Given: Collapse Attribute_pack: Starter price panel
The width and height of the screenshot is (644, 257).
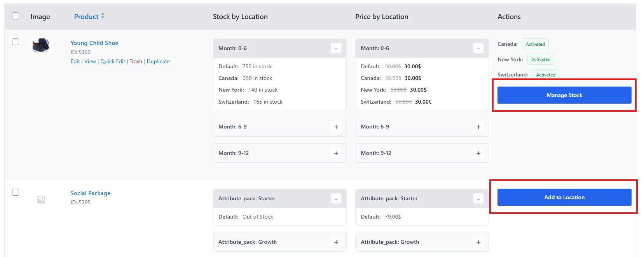Looking at the screenshot, I should (x=478, y=199).
